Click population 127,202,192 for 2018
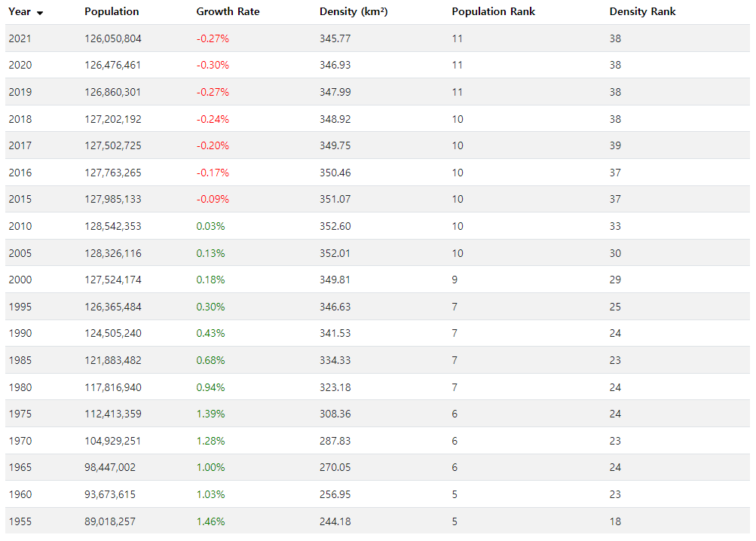The width and height of the screenshot is (756, 541). coord(113,119)
